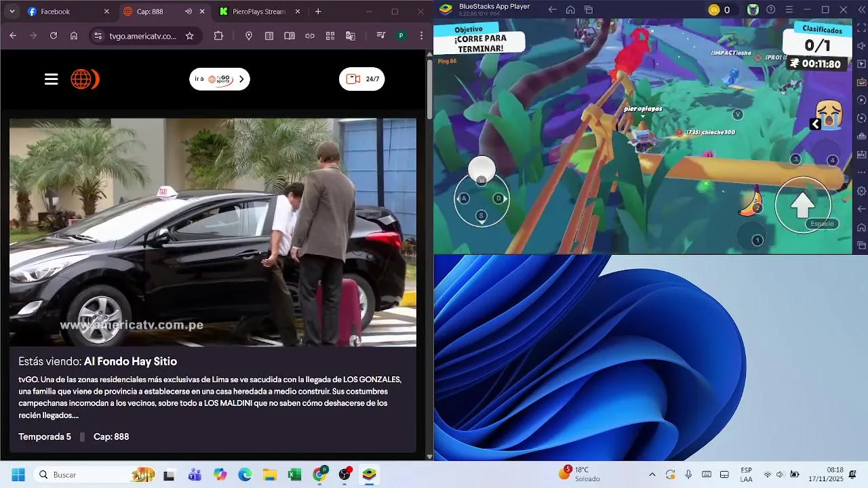Open the hamburger menu on the América TV page
The image size is (868, 488).
coord(52,79)
